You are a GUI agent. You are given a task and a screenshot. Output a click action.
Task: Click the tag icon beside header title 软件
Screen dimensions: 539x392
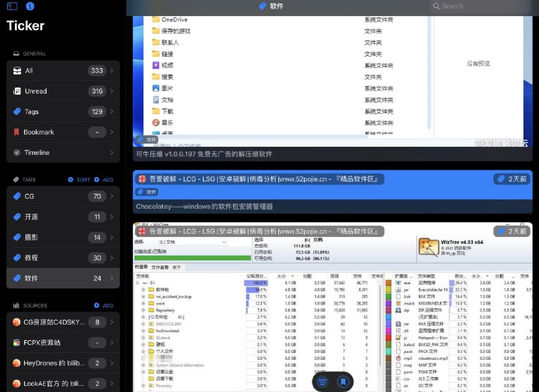pyautogui.click(x=263, y=6)
